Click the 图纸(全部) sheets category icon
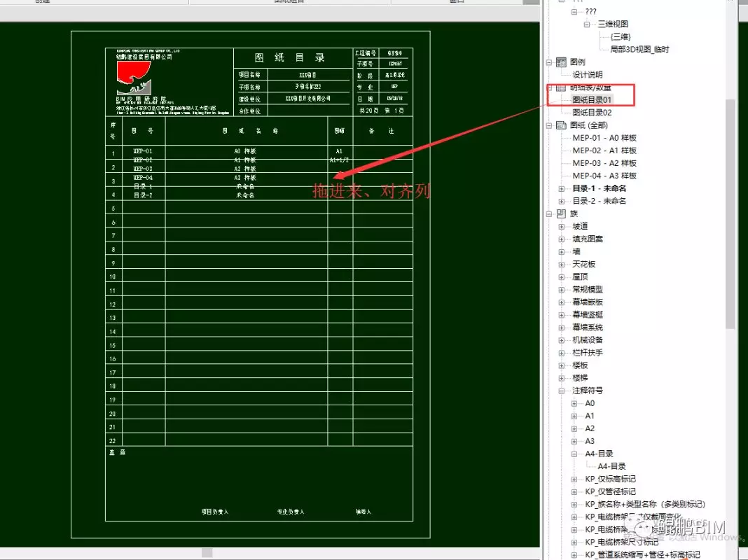Image resolution: width=748 pixels, height=560 pixels. tap(560, 125)
